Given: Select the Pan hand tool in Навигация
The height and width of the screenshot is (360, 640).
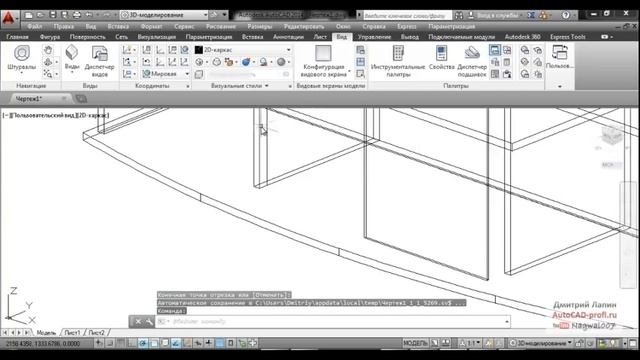Looking at the screenshot, I should (48, 50).
